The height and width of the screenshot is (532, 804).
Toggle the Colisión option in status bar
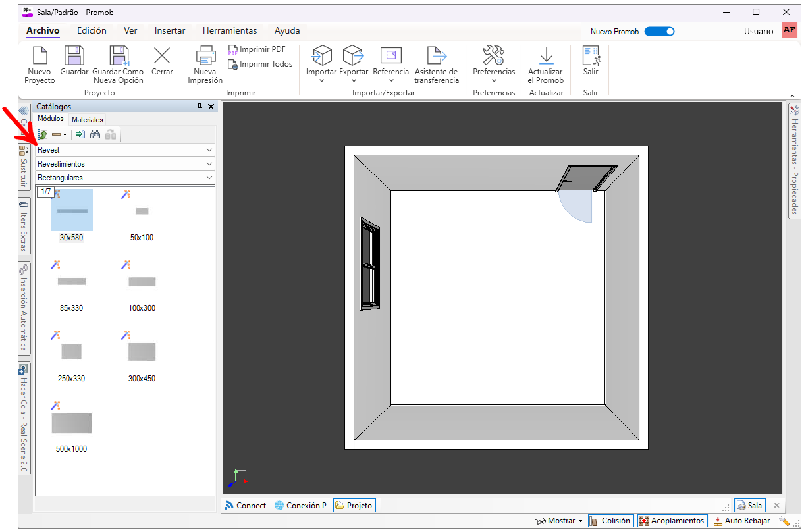(x=610, y=521)
